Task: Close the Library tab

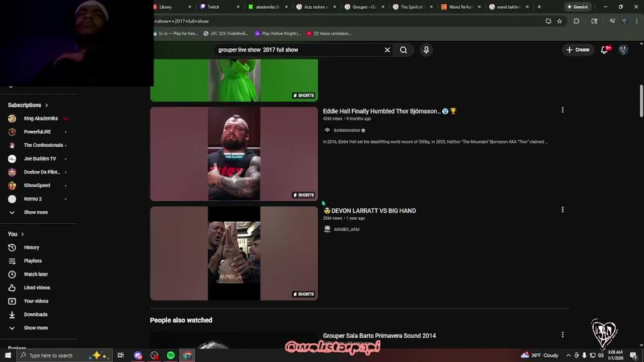Action: pyautogui.click(x=190, y=7)
